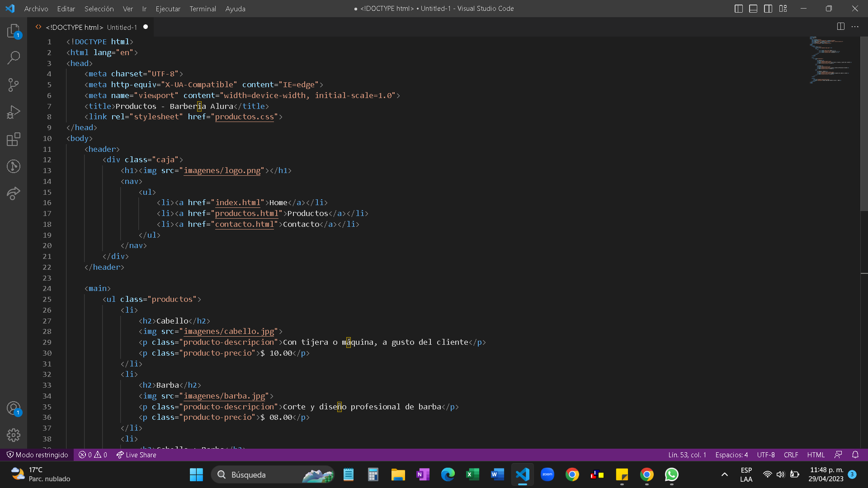The image size is (868, 488).
Task: Open Microsoft Edge from the taskbar
Action: click(448, 474)
